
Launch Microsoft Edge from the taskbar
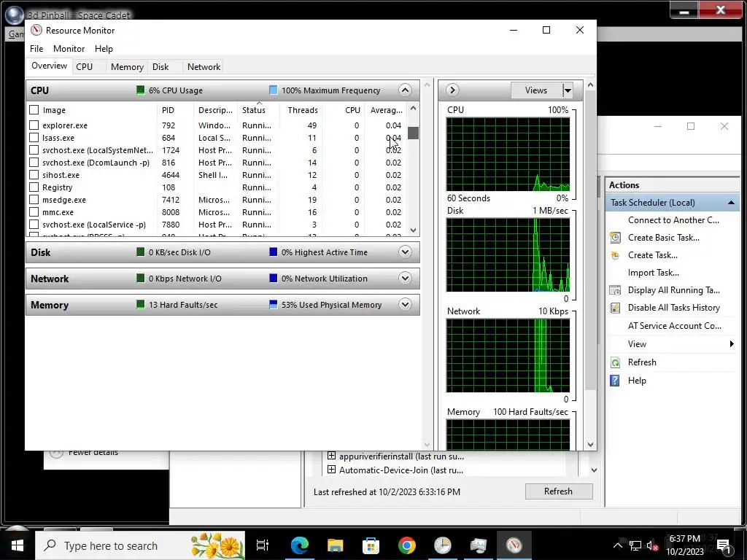[300, 545]
